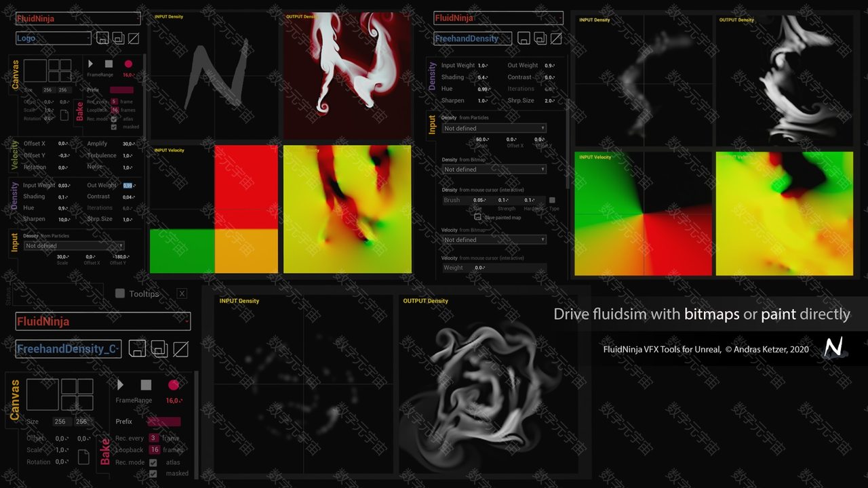Switch to Bake tab in FreehandDensity_C panel
Image resolution: width=868 pixels, height=488 pixels.
[105, 451]
